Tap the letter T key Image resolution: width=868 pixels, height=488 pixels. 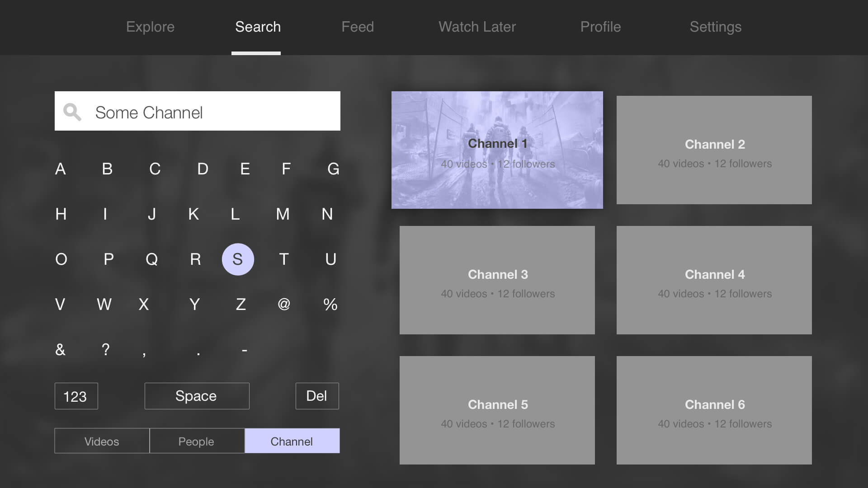coord(284,259)
